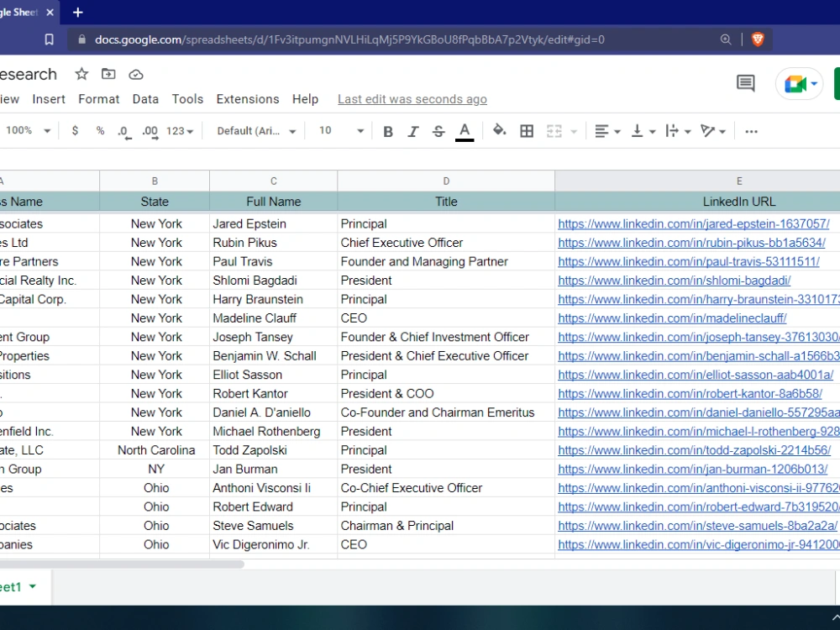Format selection as currency
The height and width of the screenshot is (630, 840).
coord(75,131)
